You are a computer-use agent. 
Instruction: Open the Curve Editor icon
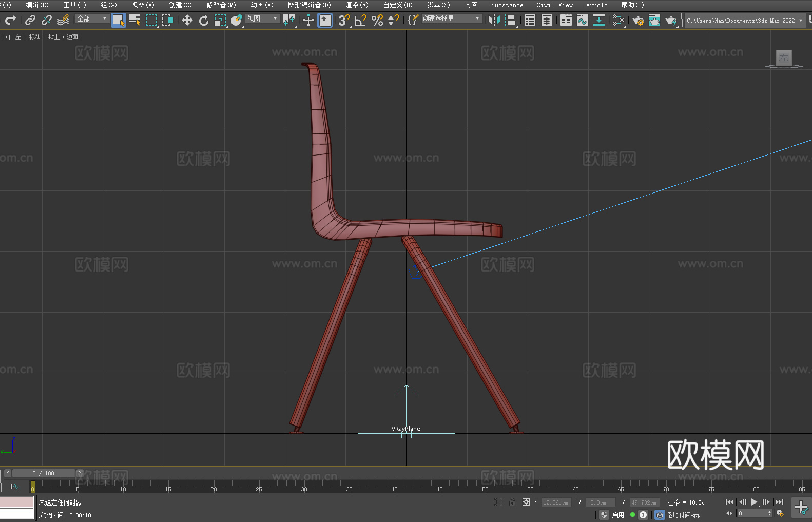pyautogui.click(x=583, y=20)
